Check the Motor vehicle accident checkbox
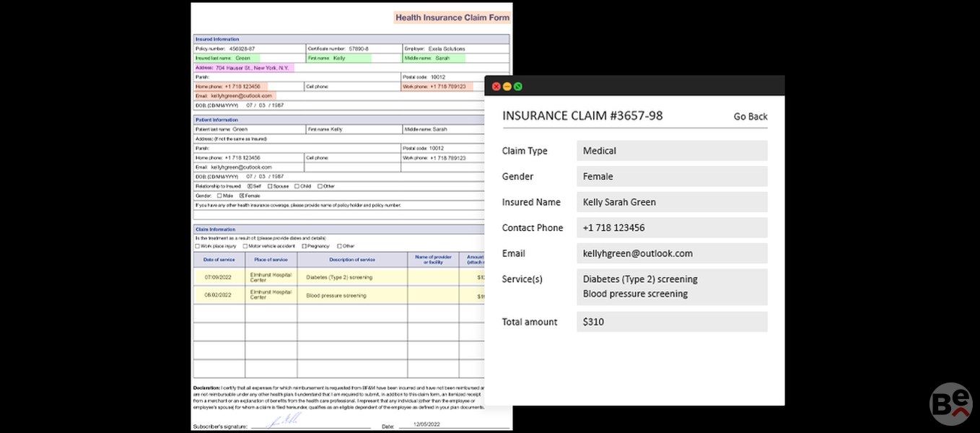980x433 pixels. coord(245,246)
